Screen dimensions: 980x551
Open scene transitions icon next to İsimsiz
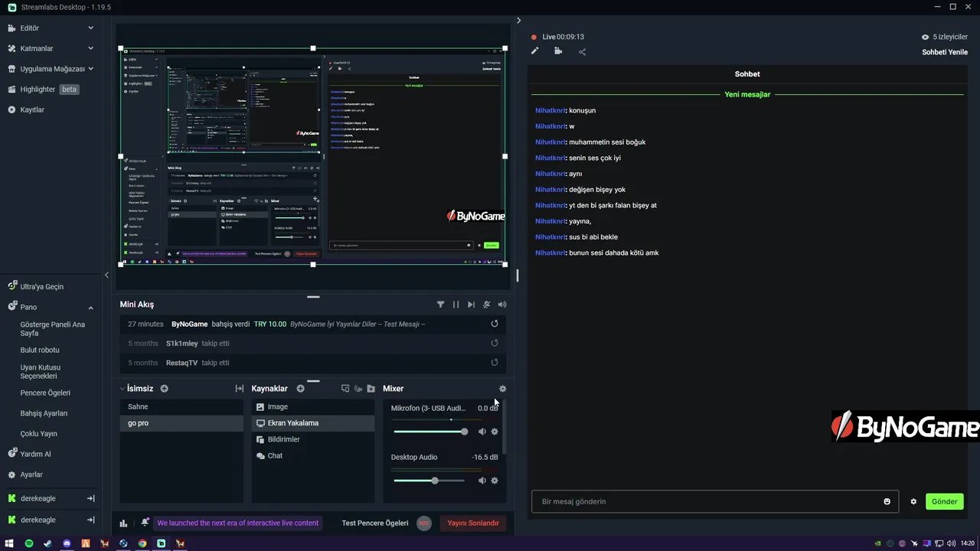click(239, 389)
